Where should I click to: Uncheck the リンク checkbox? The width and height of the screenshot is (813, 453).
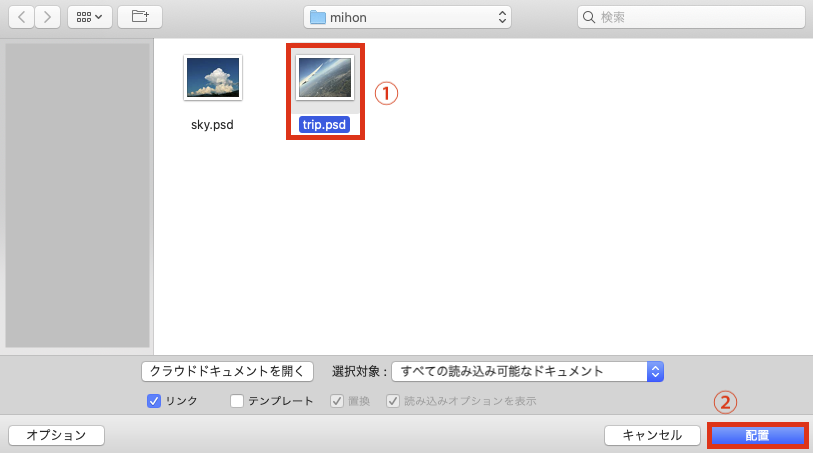pos(154,401)
